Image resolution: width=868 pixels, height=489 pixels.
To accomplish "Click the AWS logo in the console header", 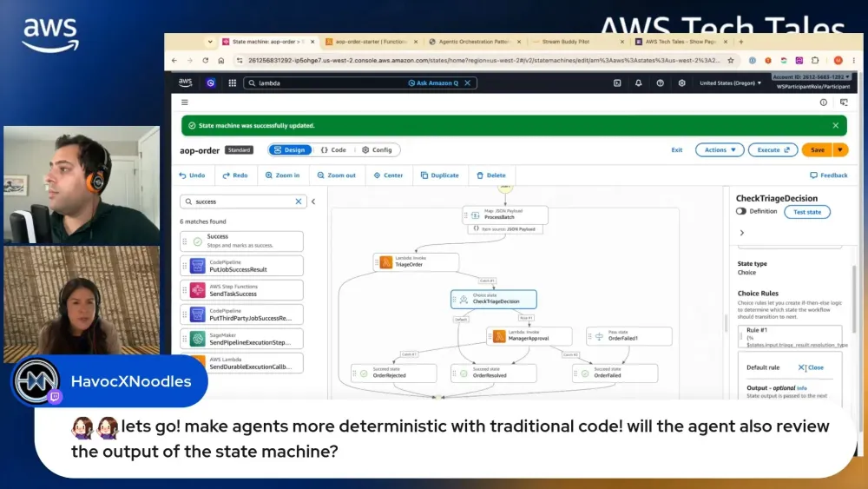I will (x=185, y=83).
